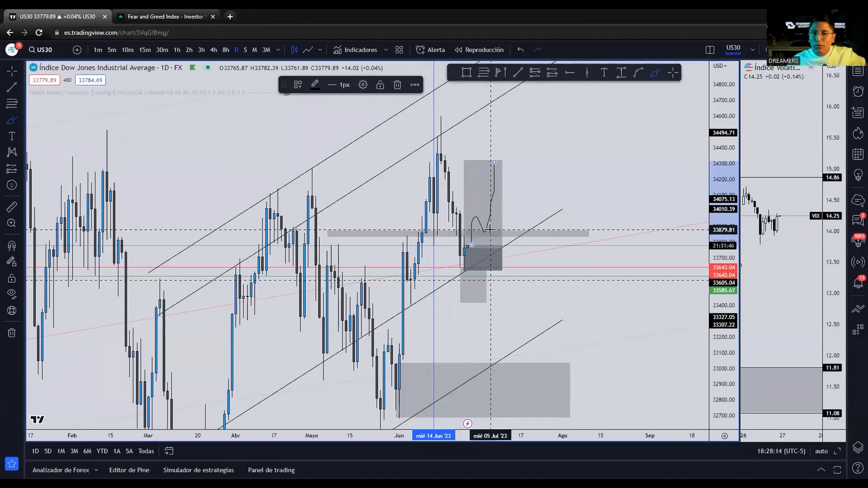Toggle visibility of all drawings eye icon
868x488 pixels.
point(11,294)
